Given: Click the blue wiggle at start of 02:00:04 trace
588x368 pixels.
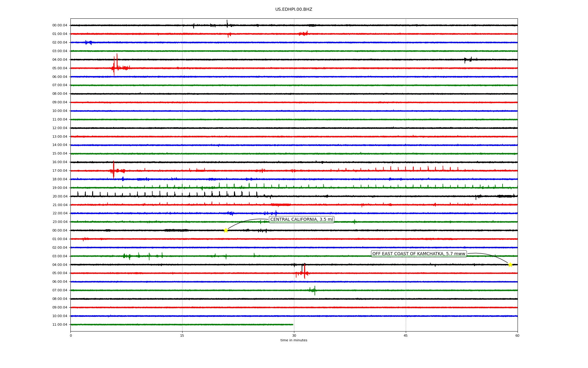Looking at the screenshot, I should click(88, 42).
